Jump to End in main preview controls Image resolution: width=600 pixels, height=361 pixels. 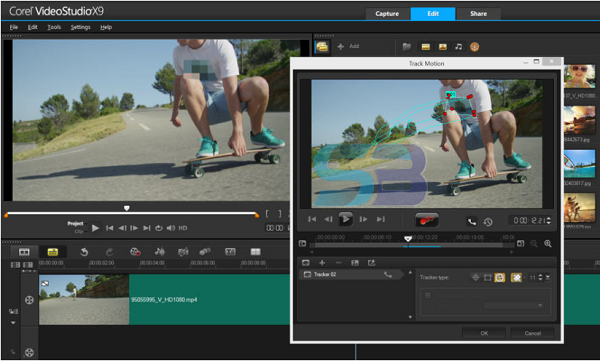click(147, 228)
